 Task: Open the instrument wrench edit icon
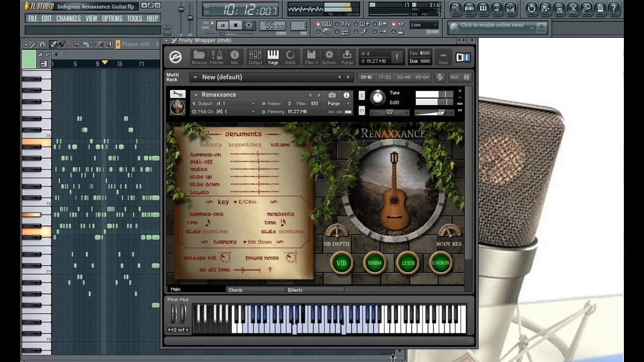178,95
